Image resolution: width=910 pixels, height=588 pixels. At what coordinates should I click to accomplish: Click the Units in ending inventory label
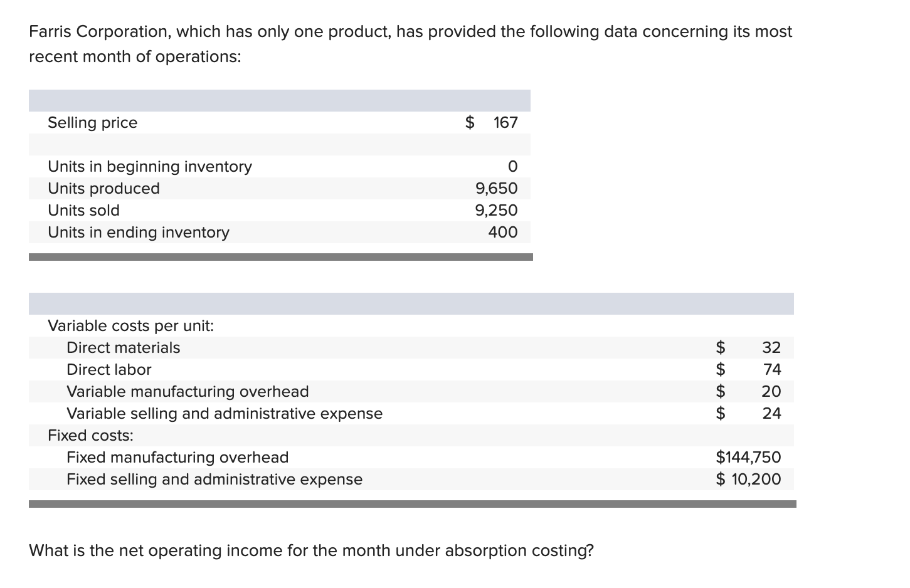tap(139, 233)
